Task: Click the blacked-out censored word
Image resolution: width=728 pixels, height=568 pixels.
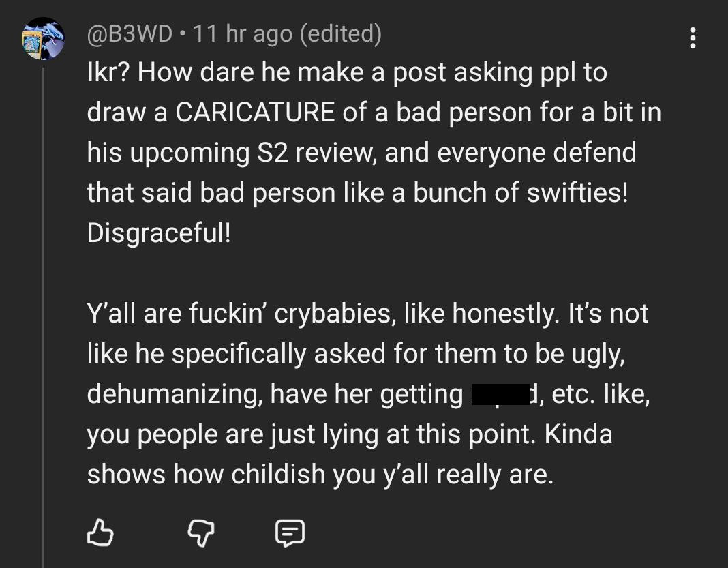Action: pos(500,394)
